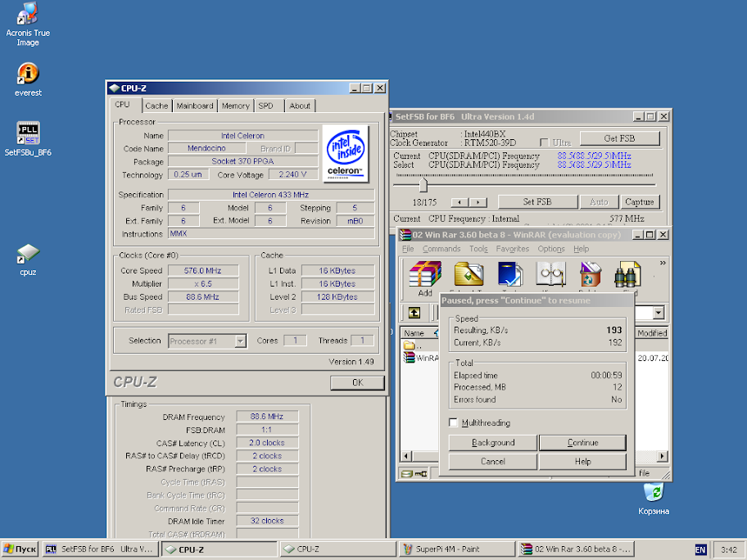
Task: Expand hidden WinRAR toolbar buttons chevron
Action: pyautogui.click(x=662, y=263)
